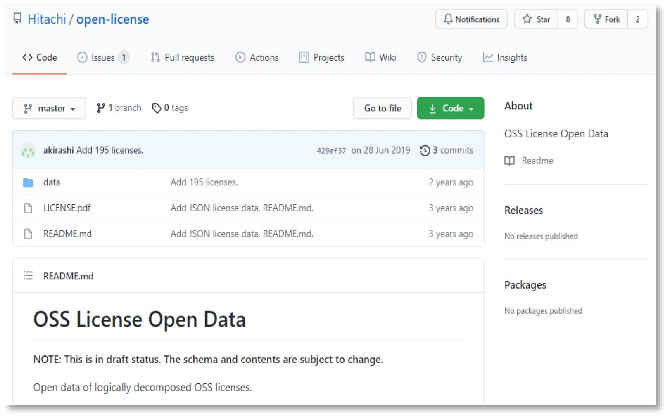This screenshot has width=670, height=419.
Task: Click the data folder icon
Action: pos(27,182)
